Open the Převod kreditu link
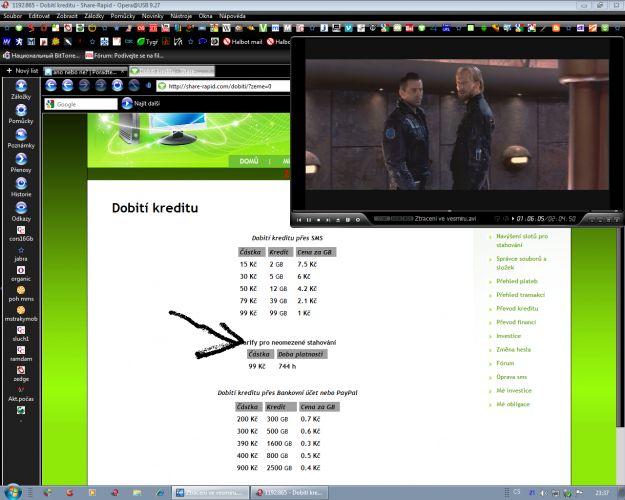The image size is (625, 500). coord(517,308)
